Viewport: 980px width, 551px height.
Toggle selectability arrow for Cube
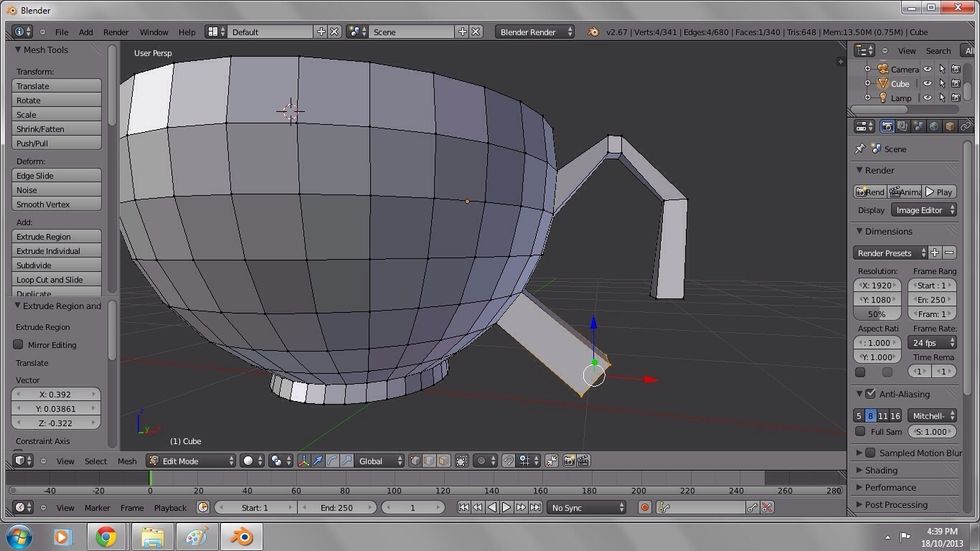(942, 84)
